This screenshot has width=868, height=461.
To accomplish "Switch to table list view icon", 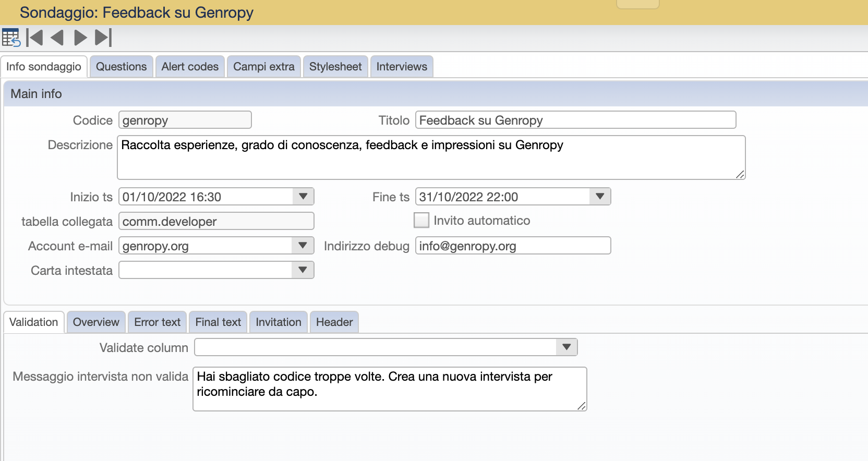I will (11, 38).
